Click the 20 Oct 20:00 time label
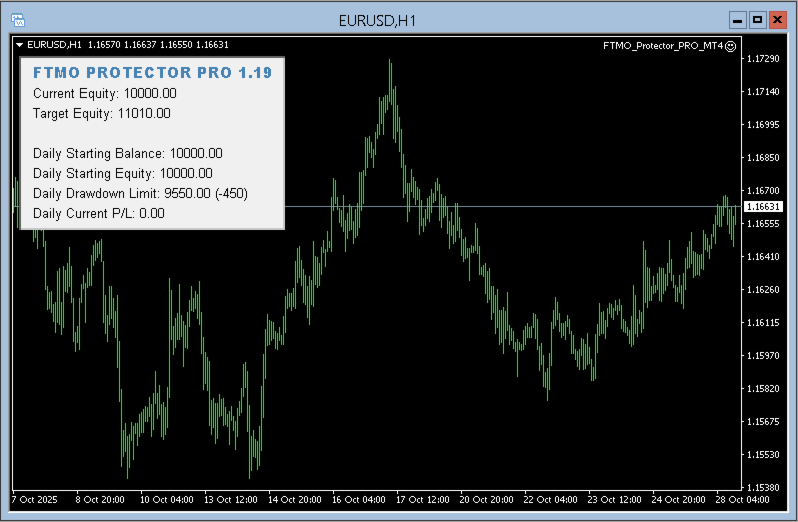The height and width of the screenshot is (522, 798). [x=487, y=500]
